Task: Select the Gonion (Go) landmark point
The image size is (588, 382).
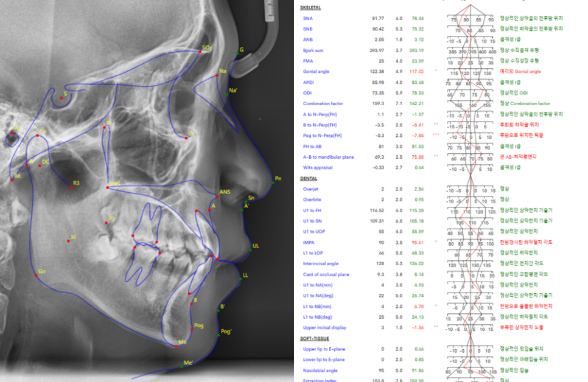Action: click(35, 276)
